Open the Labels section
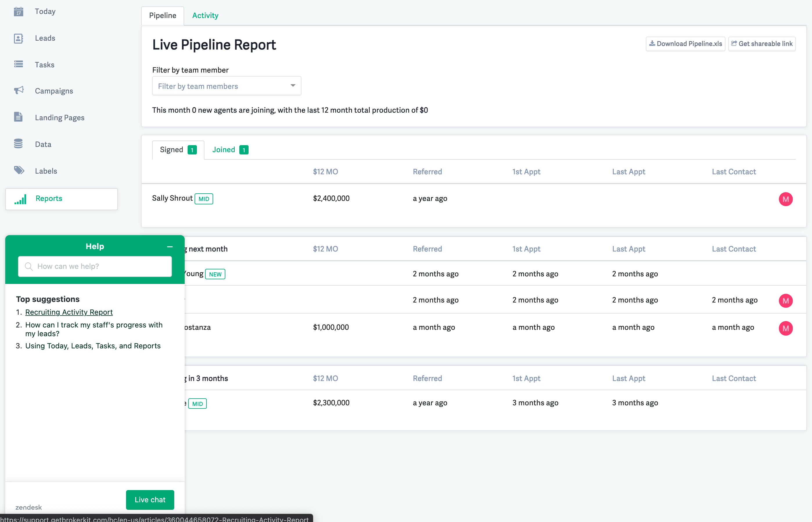The image size is (812, 522). tap(46, 171)
